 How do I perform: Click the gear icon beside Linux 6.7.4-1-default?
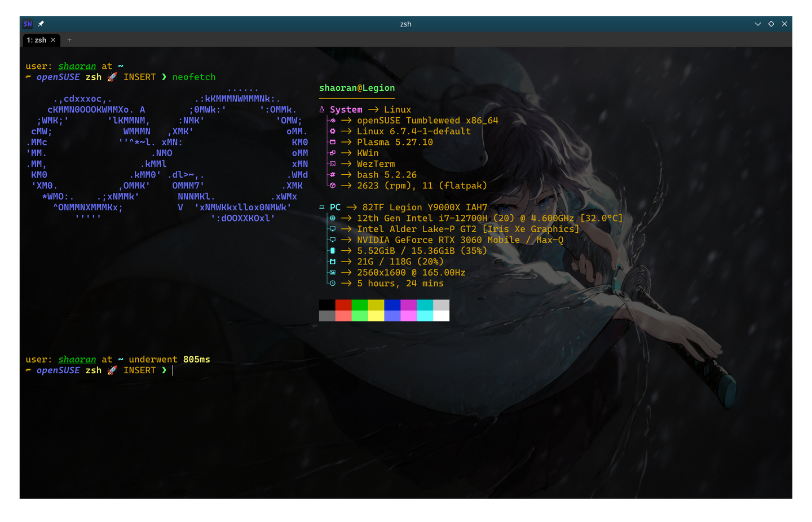[333, 131]
